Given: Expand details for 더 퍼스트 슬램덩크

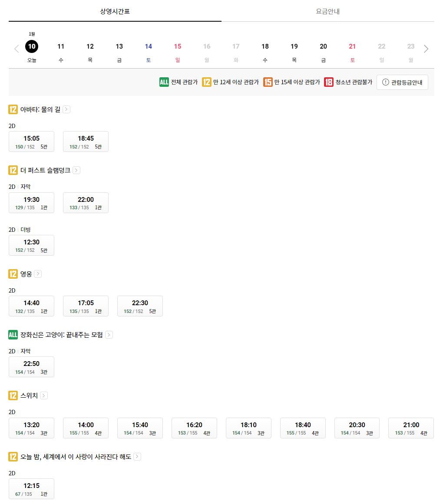Looking at the screenshot, I should tap(76, 170).
